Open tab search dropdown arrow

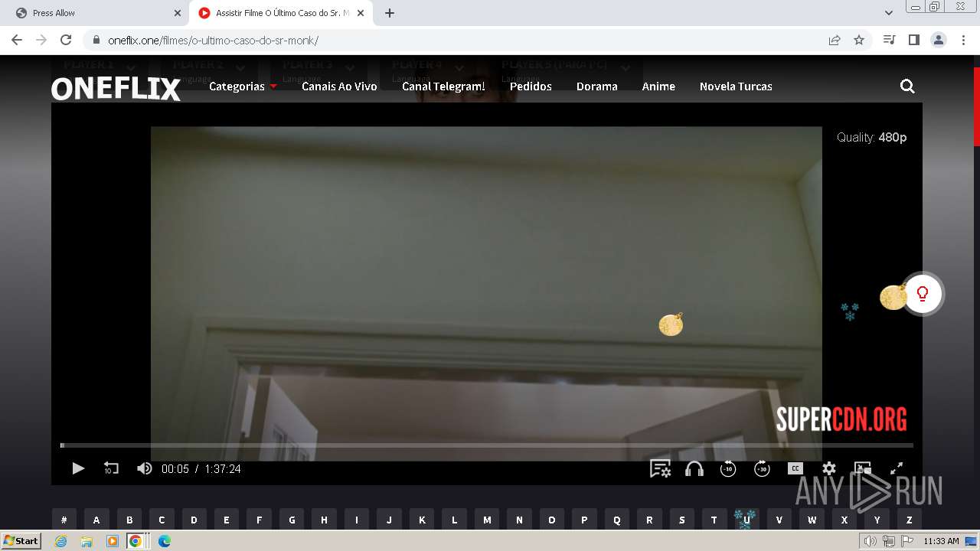(889, 13)
